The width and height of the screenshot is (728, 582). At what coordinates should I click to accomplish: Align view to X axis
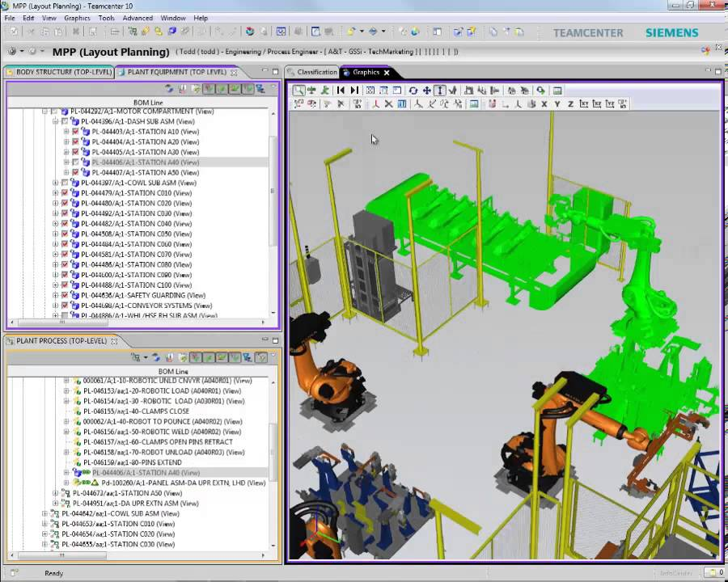point(544,104)
